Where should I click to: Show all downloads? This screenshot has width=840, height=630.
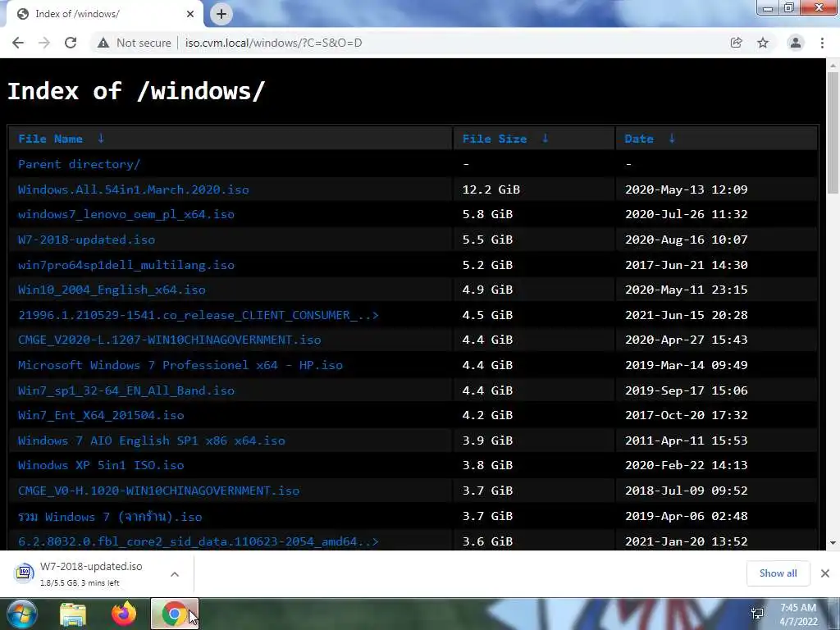tap(778, 573)
